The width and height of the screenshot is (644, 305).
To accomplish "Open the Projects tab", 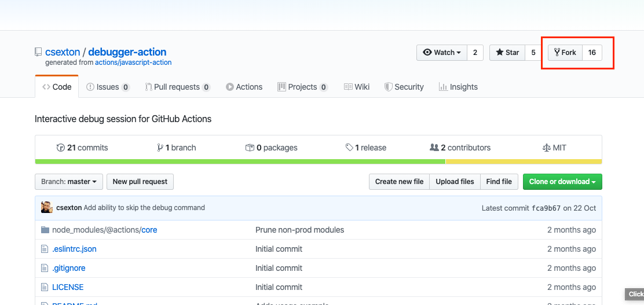I will tap(303, 87).
